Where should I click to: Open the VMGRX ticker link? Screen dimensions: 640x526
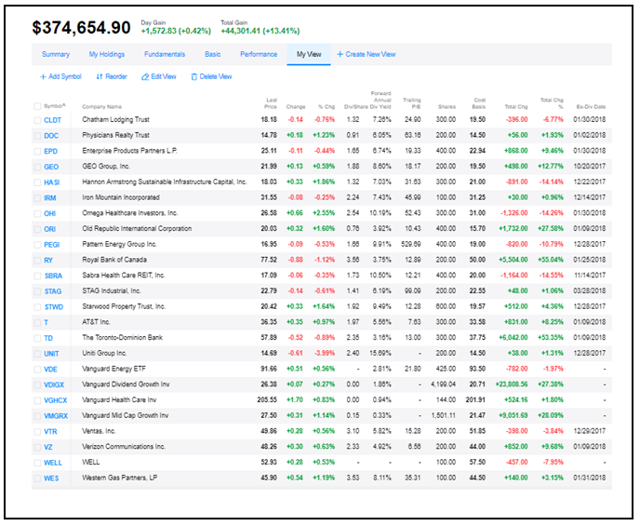coord(56,416)
